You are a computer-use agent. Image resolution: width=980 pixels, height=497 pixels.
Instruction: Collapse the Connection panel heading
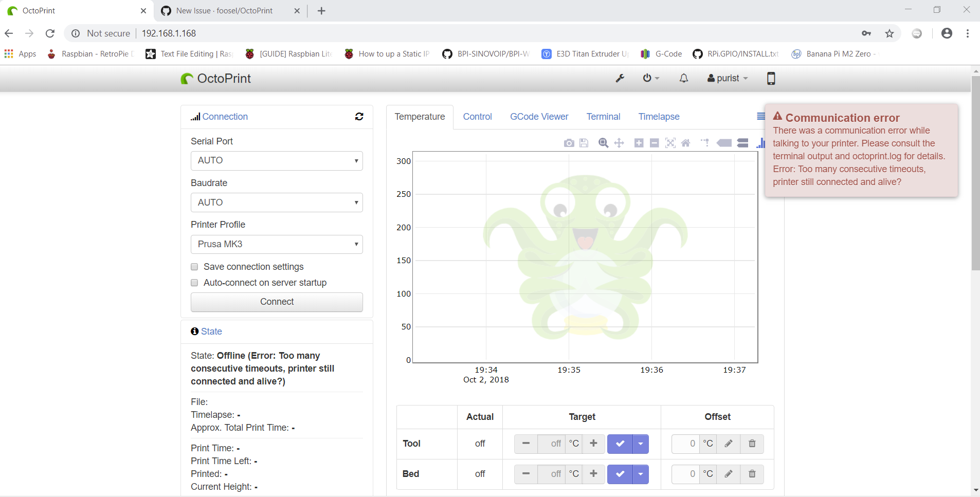[x=225, y=117]
